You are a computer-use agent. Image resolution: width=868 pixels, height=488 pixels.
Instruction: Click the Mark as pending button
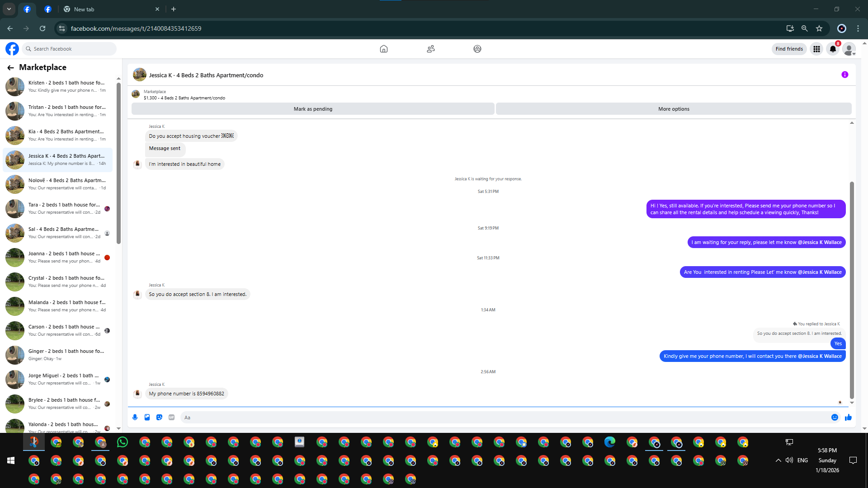click(313, 109)
